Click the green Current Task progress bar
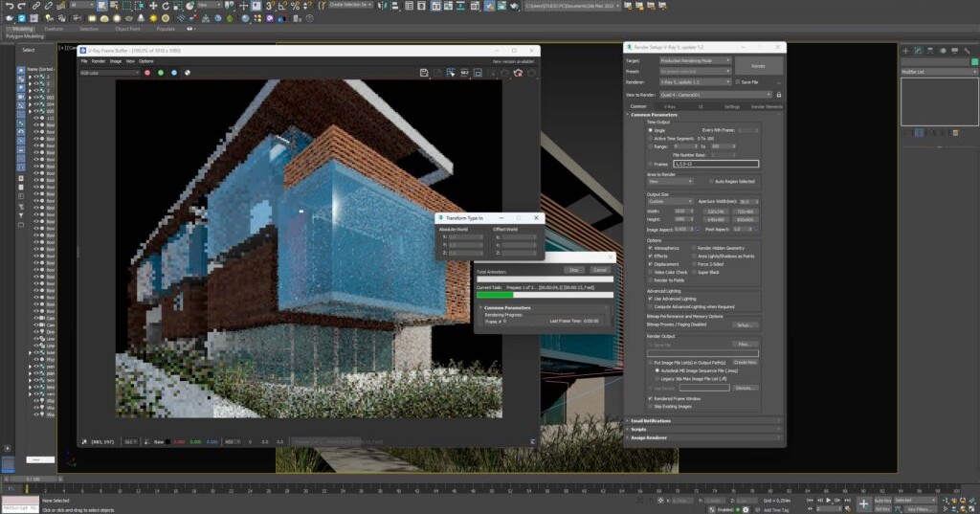 point(495,295)
